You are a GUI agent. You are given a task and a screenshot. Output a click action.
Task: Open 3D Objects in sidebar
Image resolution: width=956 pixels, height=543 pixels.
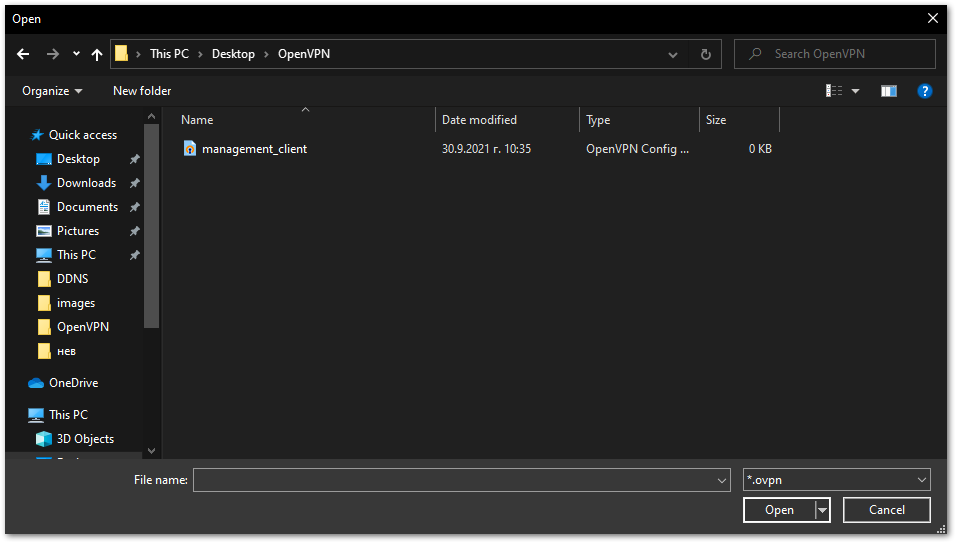click(x=85, y=439)
